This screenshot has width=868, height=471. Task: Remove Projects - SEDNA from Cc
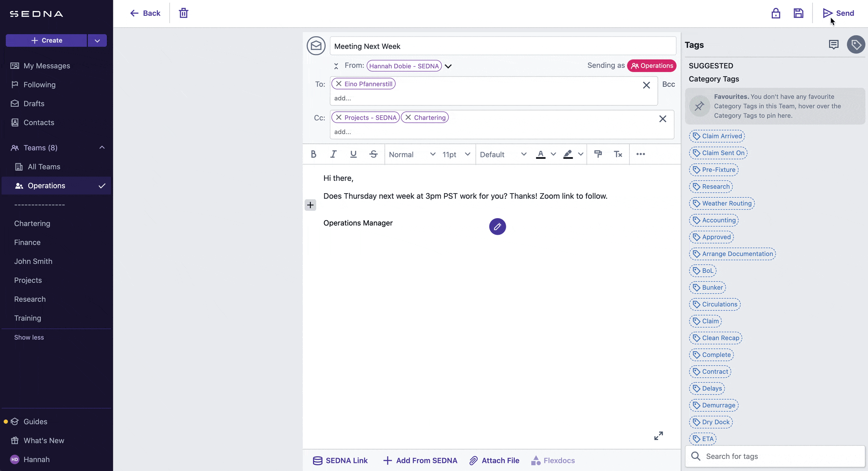[339, 117]
